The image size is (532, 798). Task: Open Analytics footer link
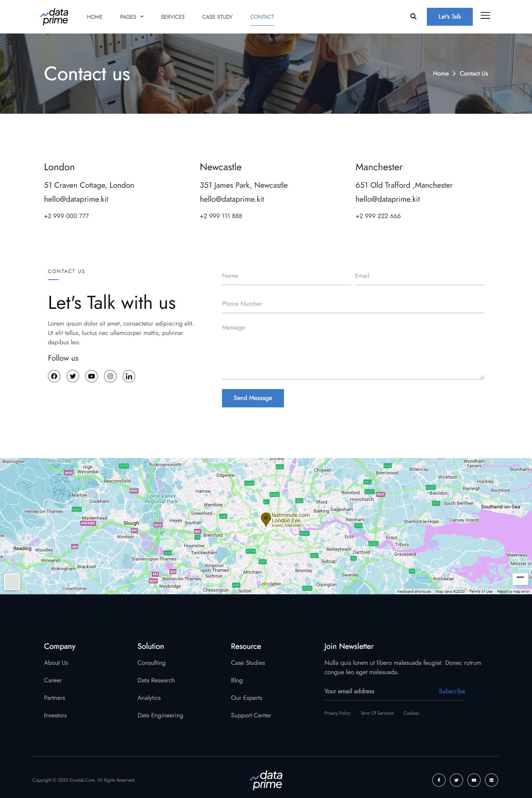point(149,698)
